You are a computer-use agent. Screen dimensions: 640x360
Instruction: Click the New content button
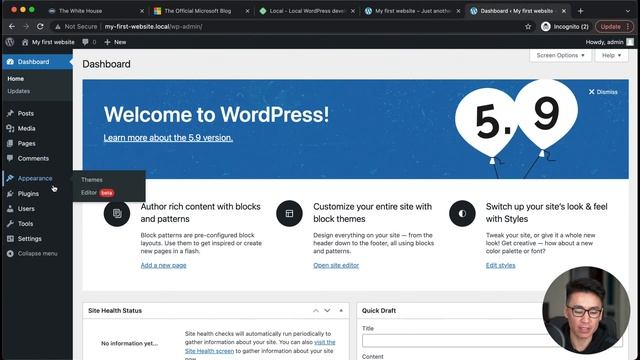tap(115, 42)
